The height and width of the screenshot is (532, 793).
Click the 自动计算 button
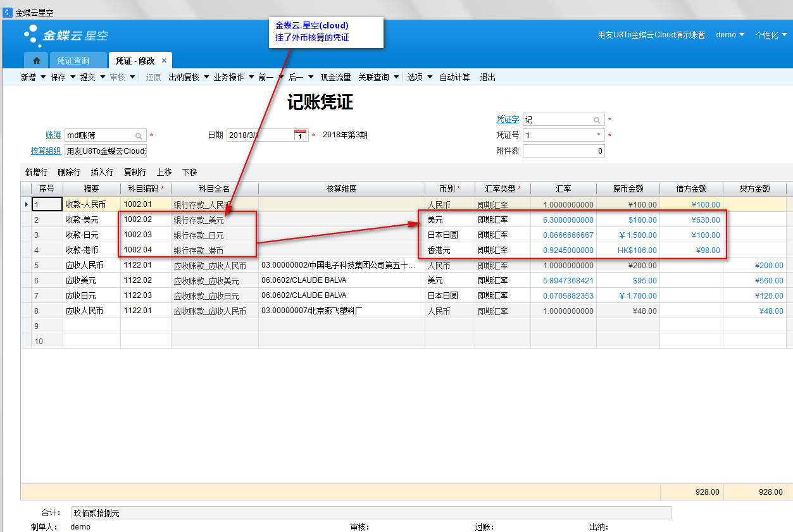tap(454, 77)
